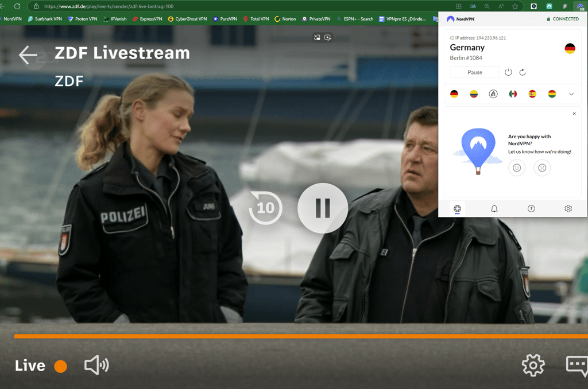The width and height of the screenshot is (588, 389).
Task: Open the NordVPN bookmark
Action: 11,19
